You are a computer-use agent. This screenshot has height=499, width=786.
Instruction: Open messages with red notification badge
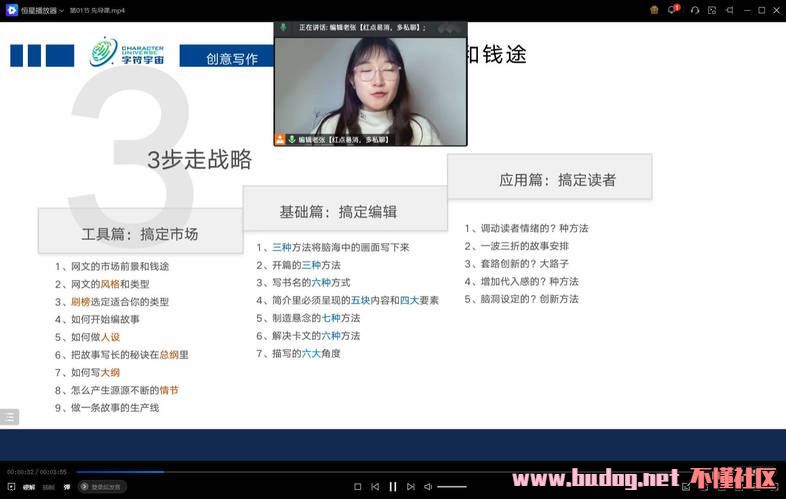tap(673, 10)
